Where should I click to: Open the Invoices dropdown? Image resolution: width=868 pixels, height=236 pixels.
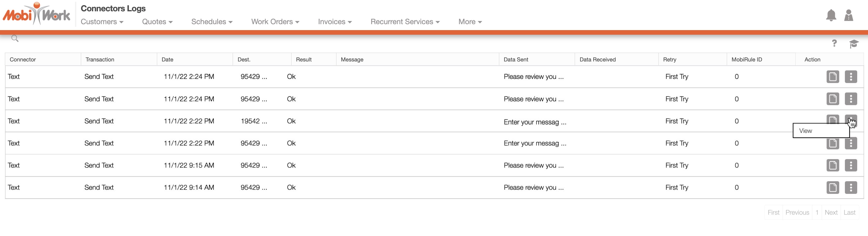335,22
